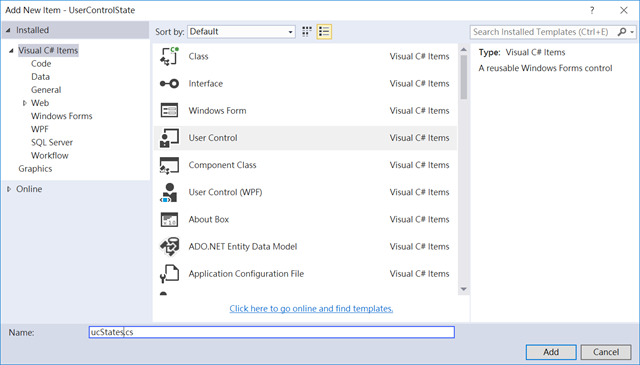Open the search options dropdown arrow

coord(632,32)
